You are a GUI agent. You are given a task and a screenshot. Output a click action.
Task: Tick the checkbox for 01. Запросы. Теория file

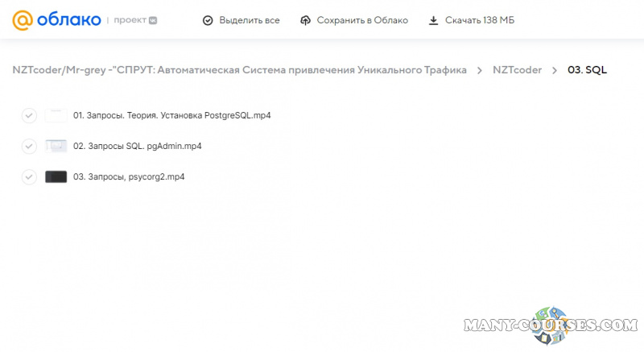(x=29, y=115)
